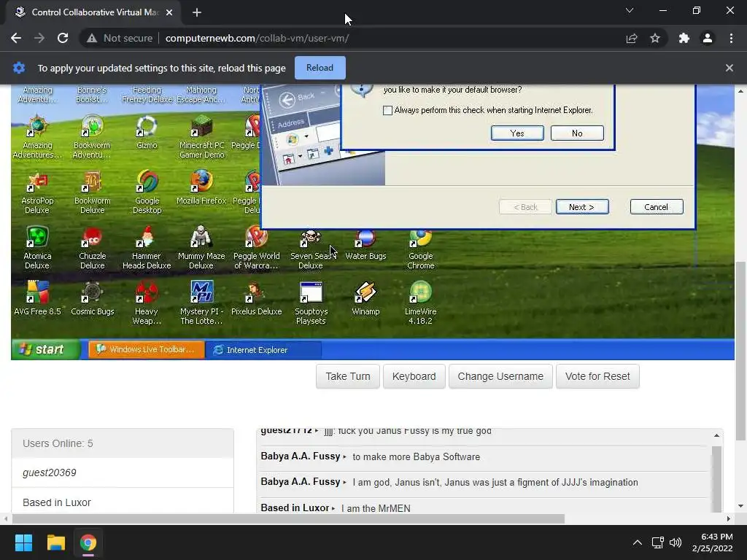This screenshot has height=560, width=747.
Task: Click No in default browser dialog
Action: 577,133
